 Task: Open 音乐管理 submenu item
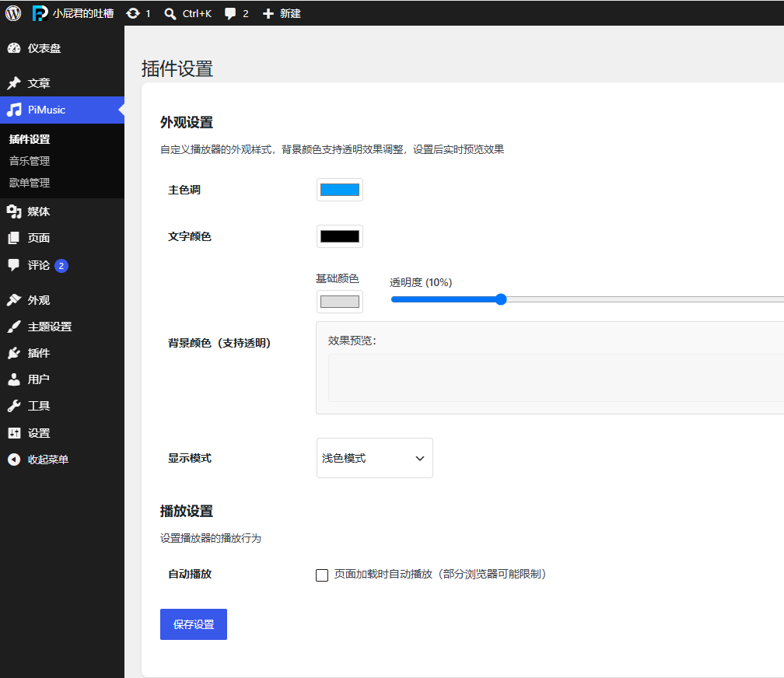(x=30, y=161)
